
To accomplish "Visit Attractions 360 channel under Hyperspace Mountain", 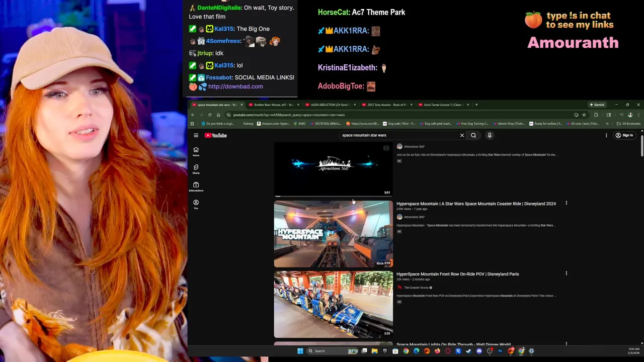I will (x=414, y=217).
